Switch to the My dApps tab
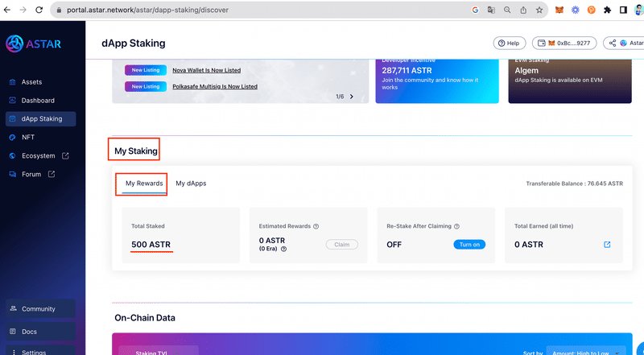Viewport: 644px width, 355px height. (x=191, y=184)
